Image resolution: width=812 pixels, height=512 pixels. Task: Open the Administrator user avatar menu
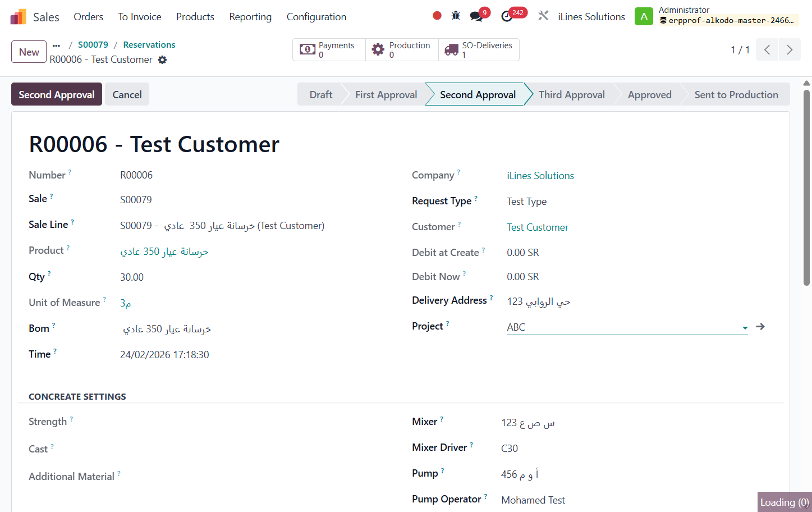pyautogui.click(x=644, y=16)
